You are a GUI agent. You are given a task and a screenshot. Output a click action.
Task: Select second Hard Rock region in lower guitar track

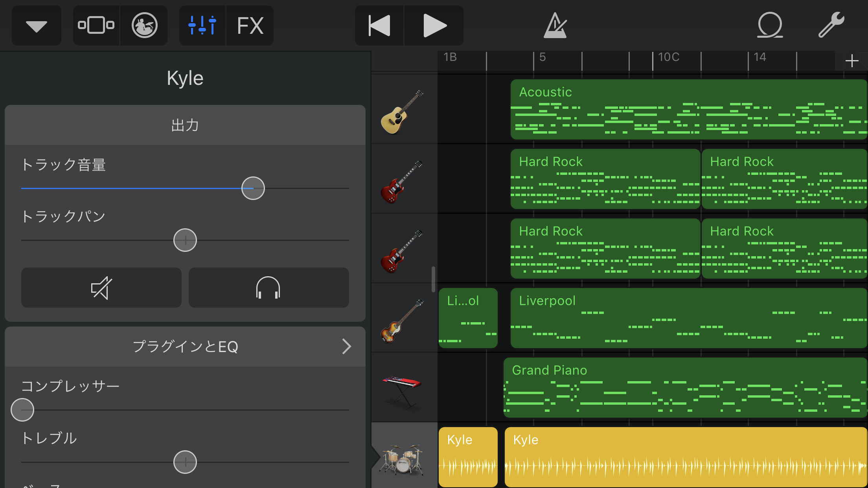pyautogui.click(x=785, y=249)
